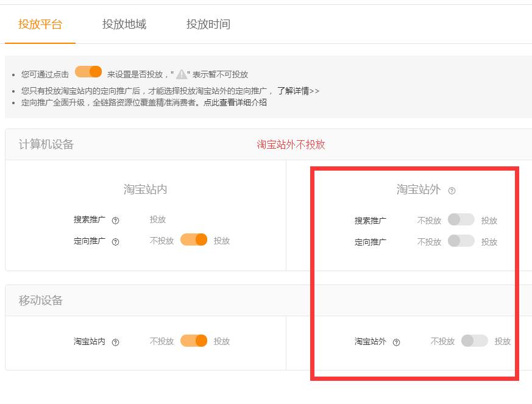The width and height of the screenshot is (532, 404).
Task: Turn off the 淘宝站内 toggle in 移动设备
Action: [194, 341]
